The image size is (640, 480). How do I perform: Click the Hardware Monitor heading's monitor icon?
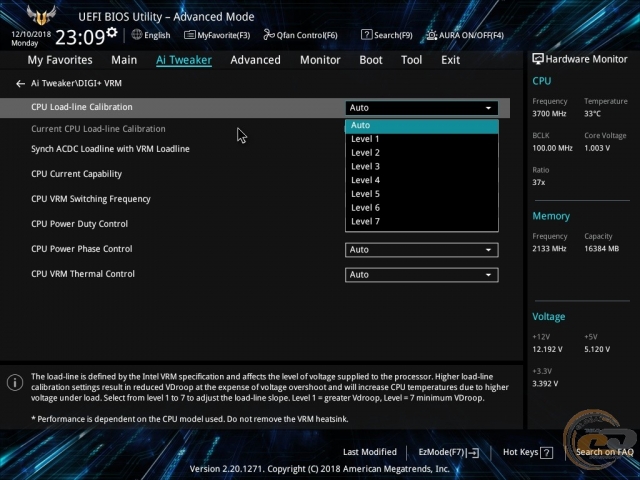click(538, 59)
